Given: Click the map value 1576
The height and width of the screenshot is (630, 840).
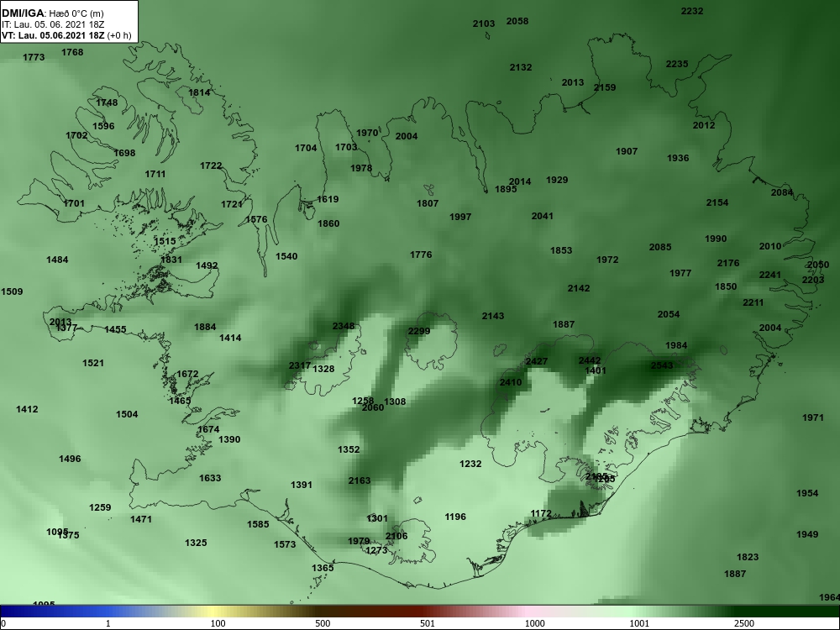Looking at the screenshot, I should [256, 219].
